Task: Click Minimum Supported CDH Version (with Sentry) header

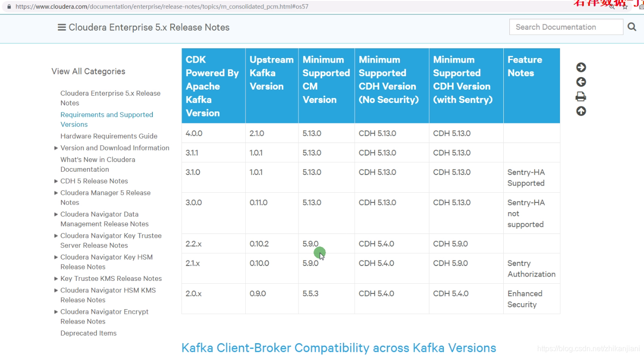Action: (x=466, y=86)
